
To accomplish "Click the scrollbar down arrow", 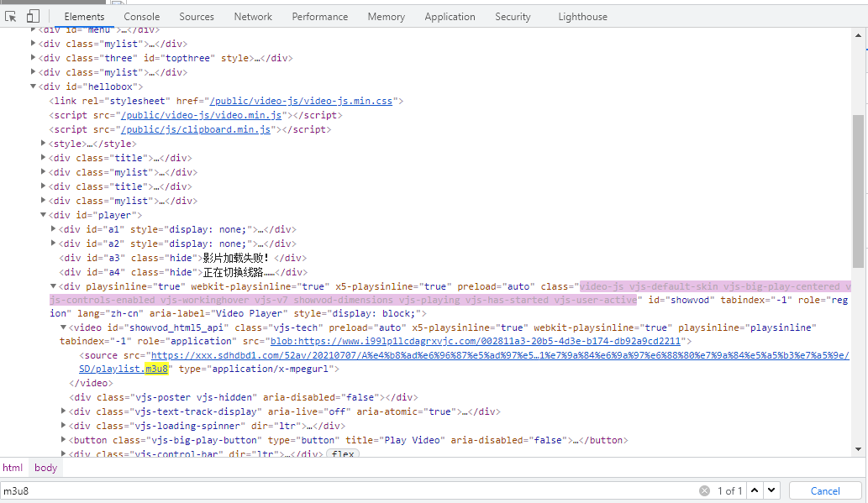I will 858,449.
